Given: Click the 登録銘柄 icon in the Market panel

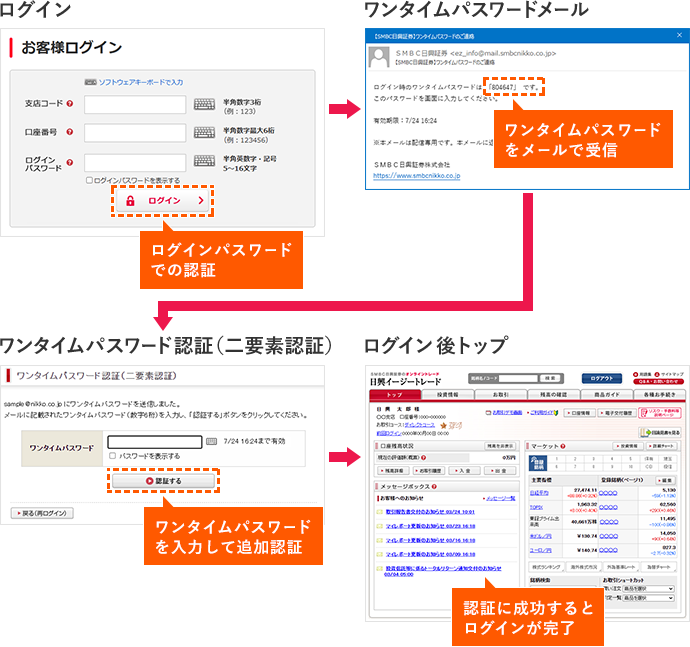Looking at the screenshot, I should click(539, 463).
